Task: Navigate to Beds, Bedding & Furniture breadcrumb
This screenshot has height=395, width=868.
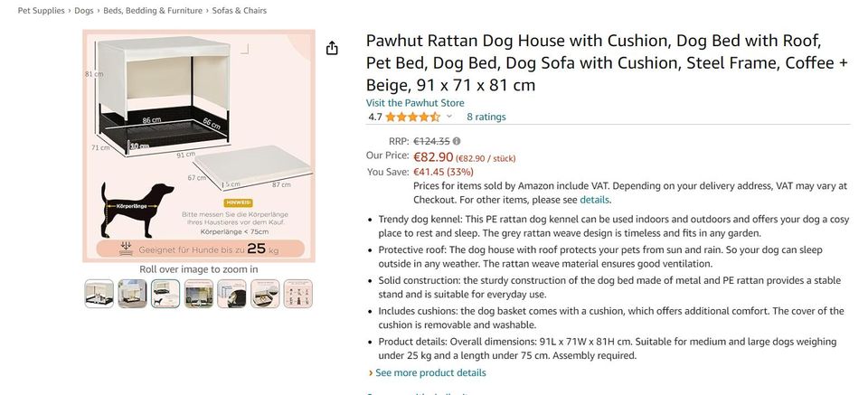Action: pos(154,11)
